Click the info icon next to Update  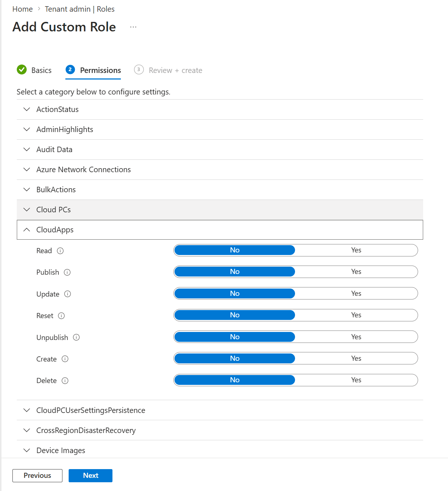68,294
